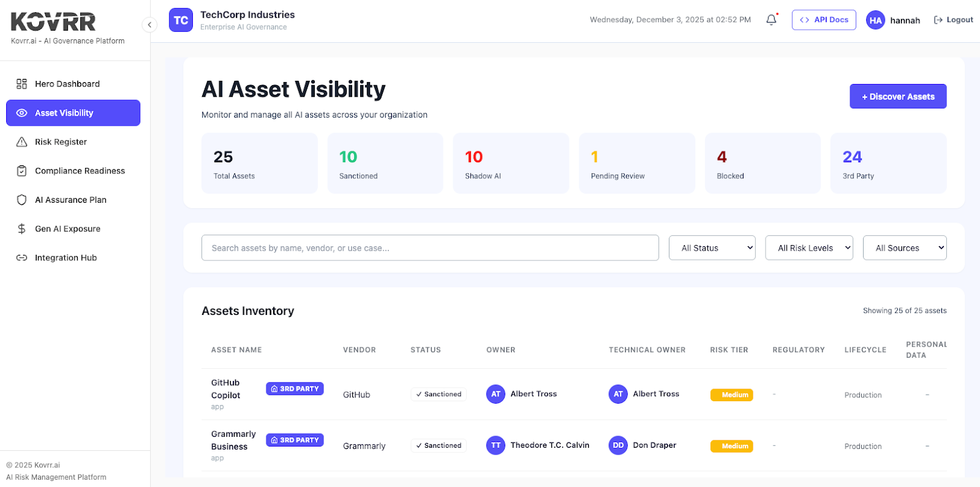Click the Vendor column header
This screenshot has height=487, width=980.
click(x=360, y=350)
